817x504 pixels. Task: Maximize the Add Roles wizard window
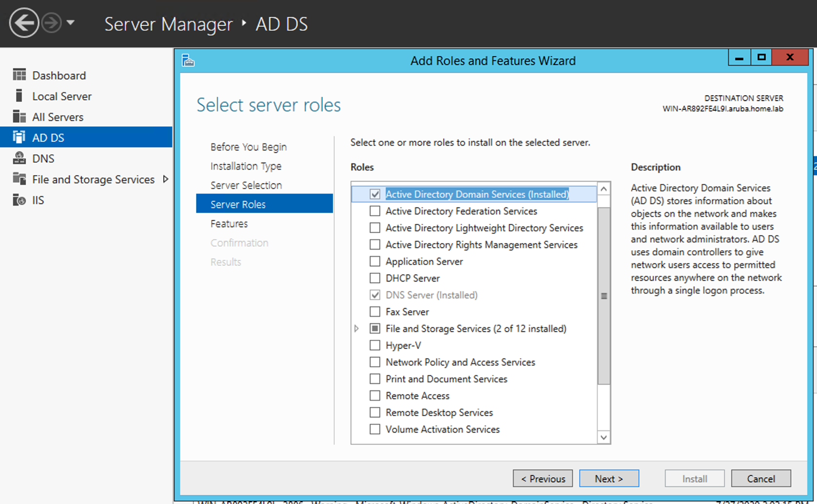pyautogui.click(x=761, y=58)
